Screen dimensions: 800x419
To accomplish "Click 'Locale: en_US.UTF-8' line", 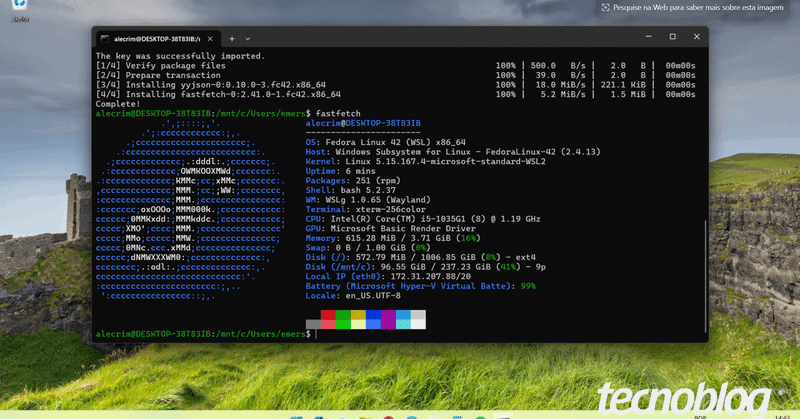I will click(353, 295).
